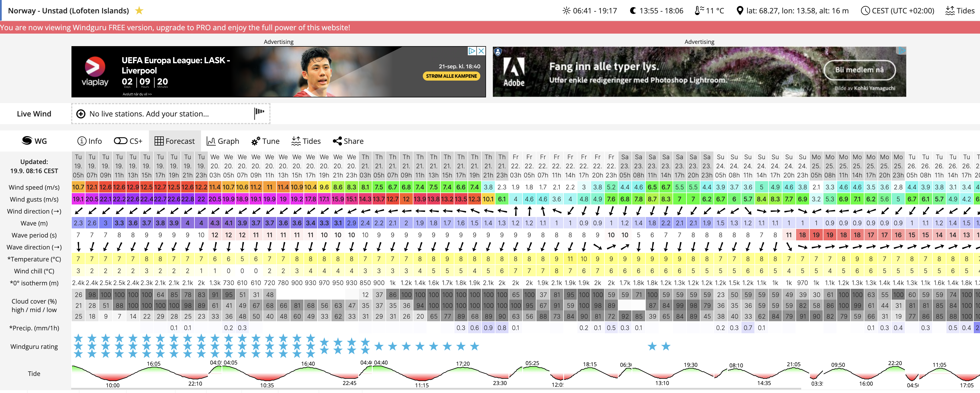Screen dimensions: 980x393
Task: Click the plus circle add station icon
Action: click(81, 114)
